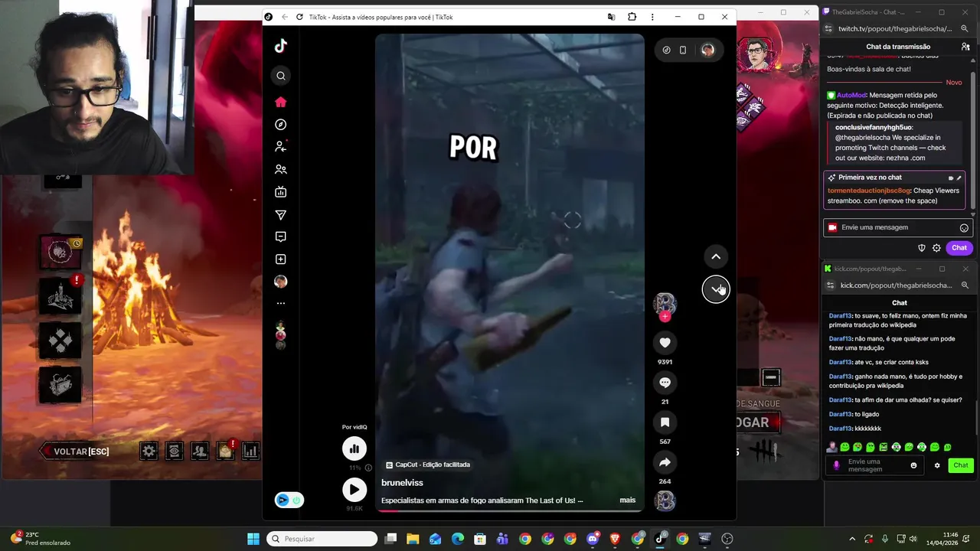Open comments on the video
980x551 pixels.
[x=665, y=383]
